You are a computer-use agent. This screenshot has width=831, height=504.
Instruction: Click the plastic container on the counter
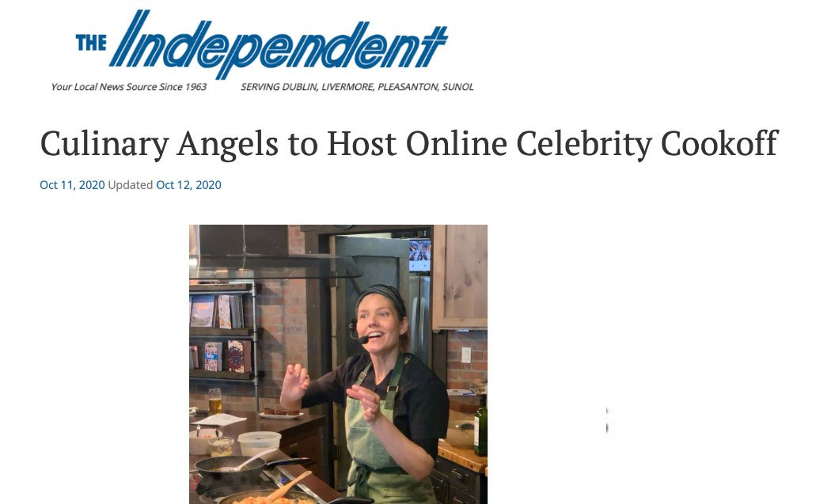click(259, 444)
